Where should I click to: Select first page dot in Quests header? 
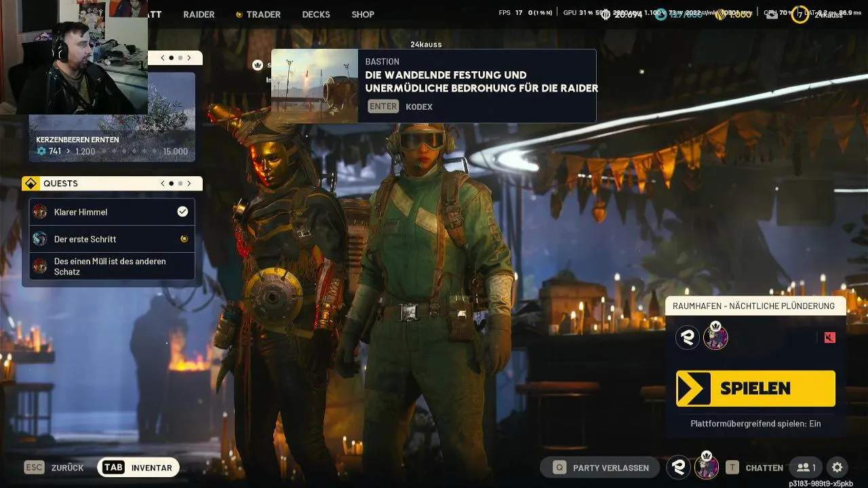(172, 184)
